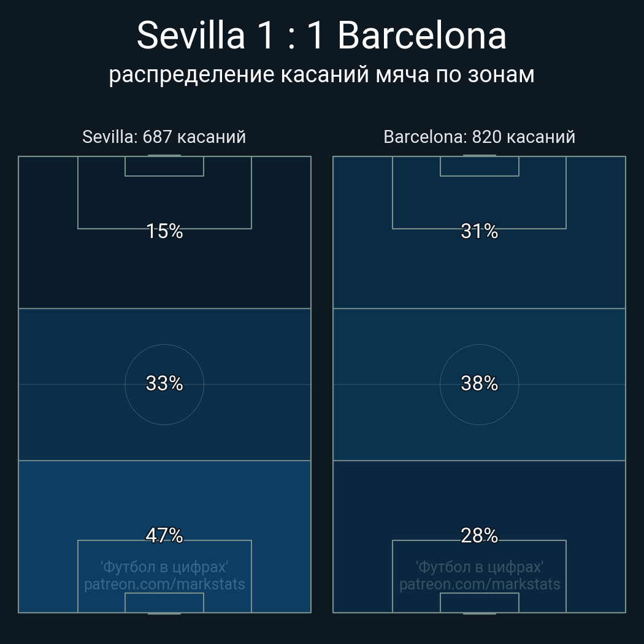Click the bottom six-yard box on Sevilla's pitch

coord(164,603)
